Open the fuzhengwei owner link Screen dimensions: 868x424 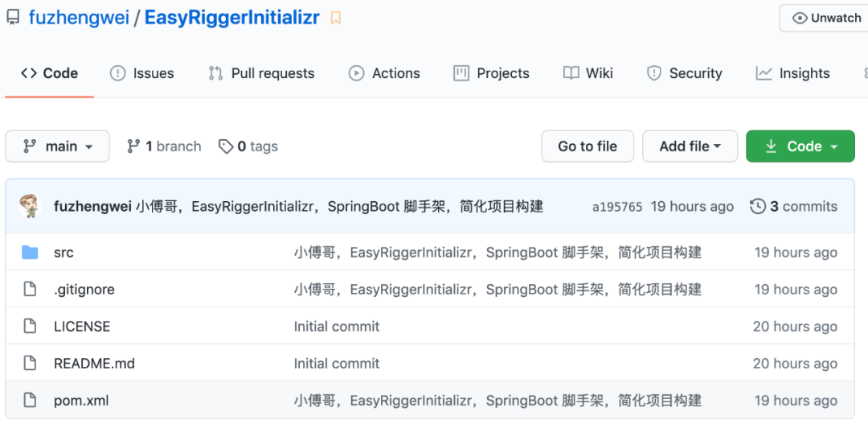click(x=79, y=18)
